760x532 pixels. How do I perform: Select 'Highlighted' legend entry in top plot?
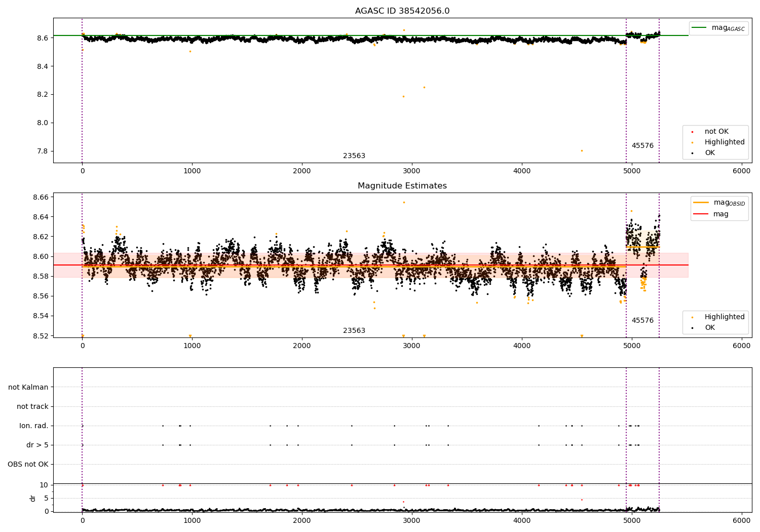coord(725,142)
